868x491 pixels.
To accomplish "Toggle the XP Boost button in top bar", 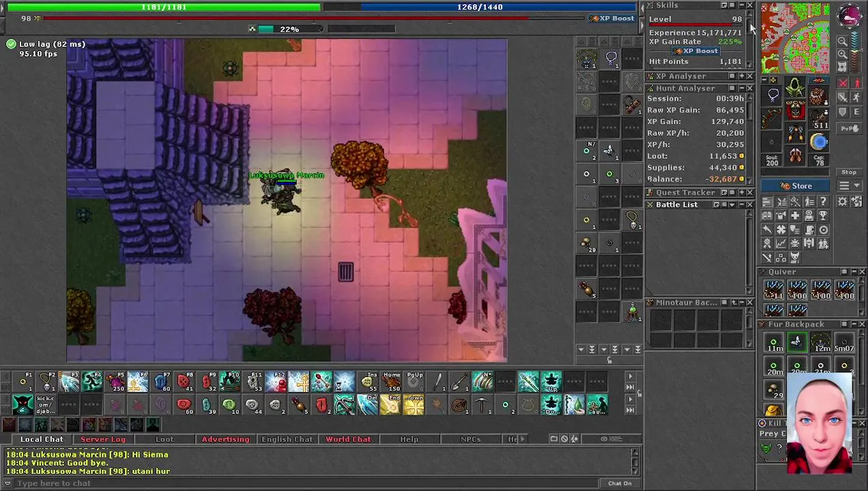I will [x=613, y=18].
